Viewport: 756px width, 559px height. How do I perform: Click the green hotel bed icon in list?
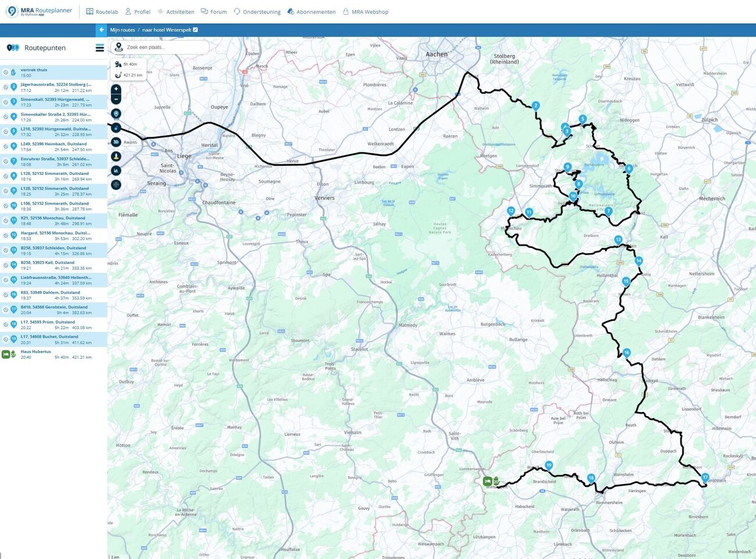tap(6, 354)
